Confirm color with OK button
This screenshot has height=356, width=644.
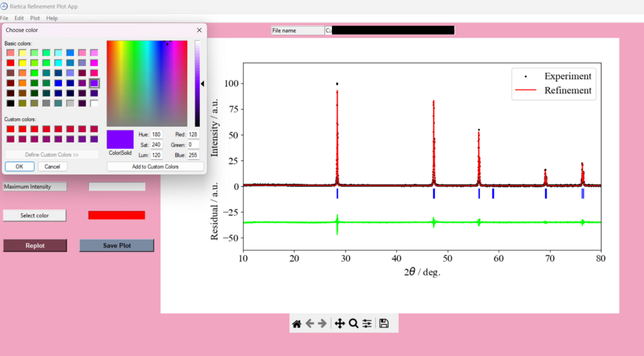(19, 167)
